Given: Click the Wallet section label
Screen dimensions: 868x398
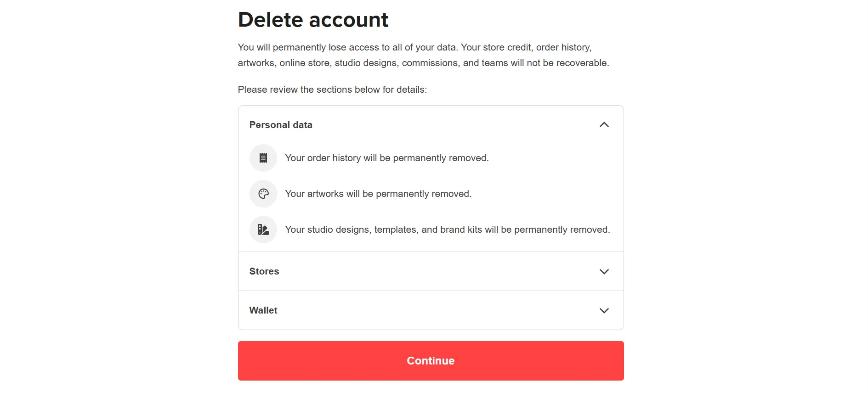Looking at the screenshot, I should 263,310.
